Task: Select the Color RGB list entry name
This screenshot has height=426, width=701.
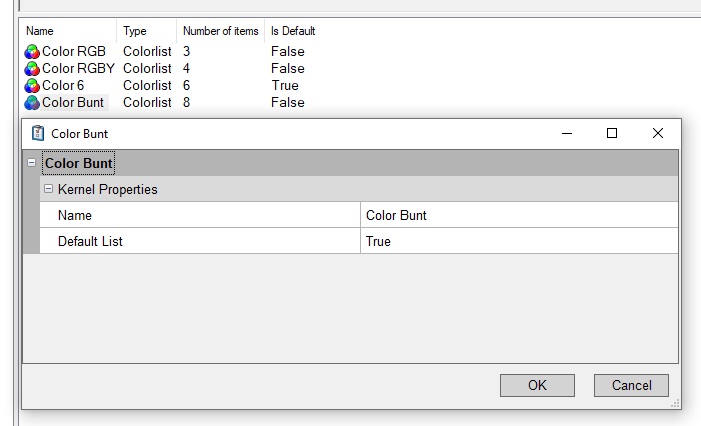Action: click(74, 52)
